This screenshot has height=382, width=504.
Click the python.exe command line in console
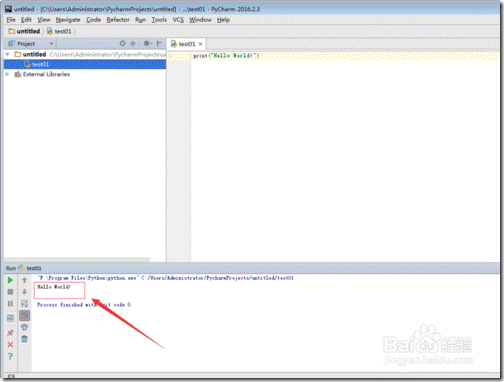point(166,278)
